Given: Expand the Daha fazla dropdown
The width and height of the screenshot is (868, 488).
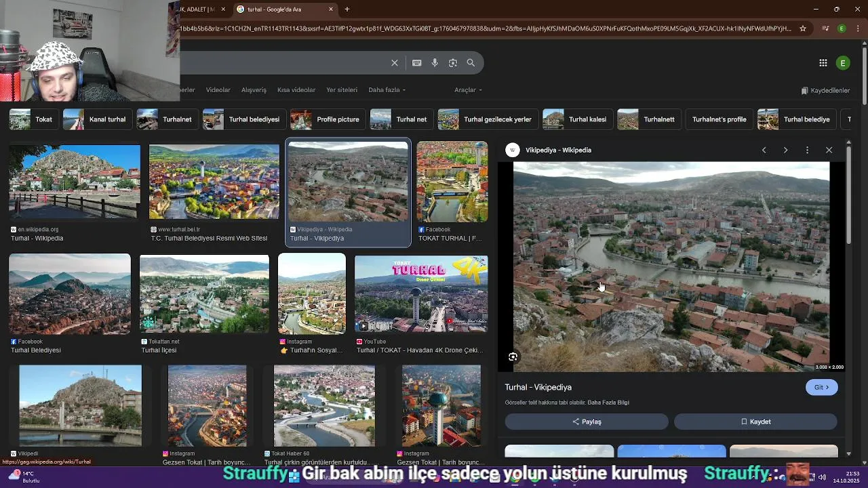Looking at the screenshot, I should point(387,90).
